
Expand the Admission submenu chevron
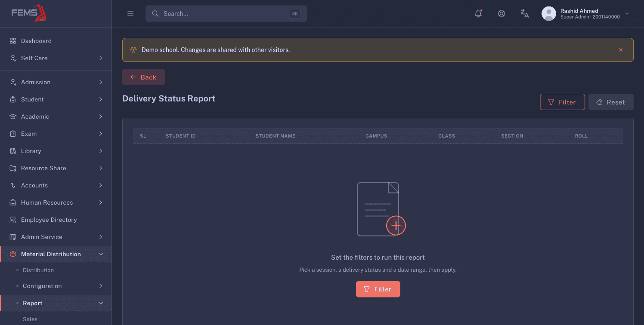point(101,82)
